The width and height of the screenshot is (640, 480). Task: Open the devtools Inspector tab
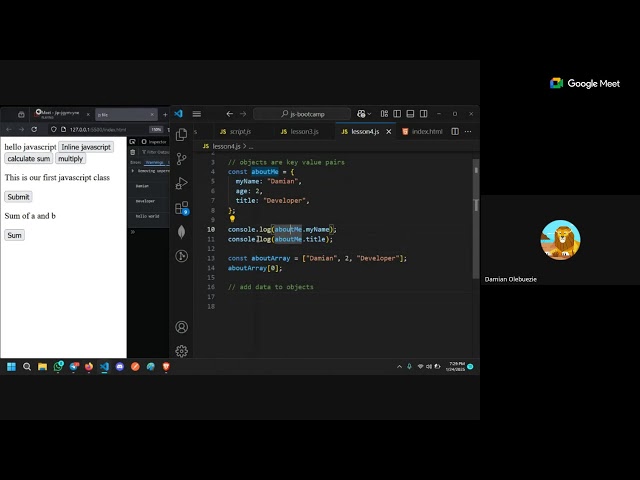154,142
